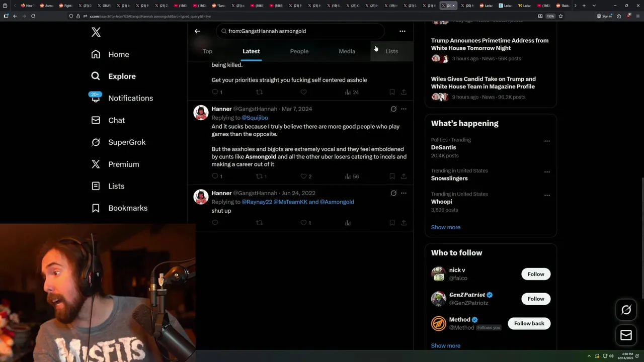The height and width of the screenshot is (362, 644).
Task: Open Explore in sidebar
Action: (114, 76)
